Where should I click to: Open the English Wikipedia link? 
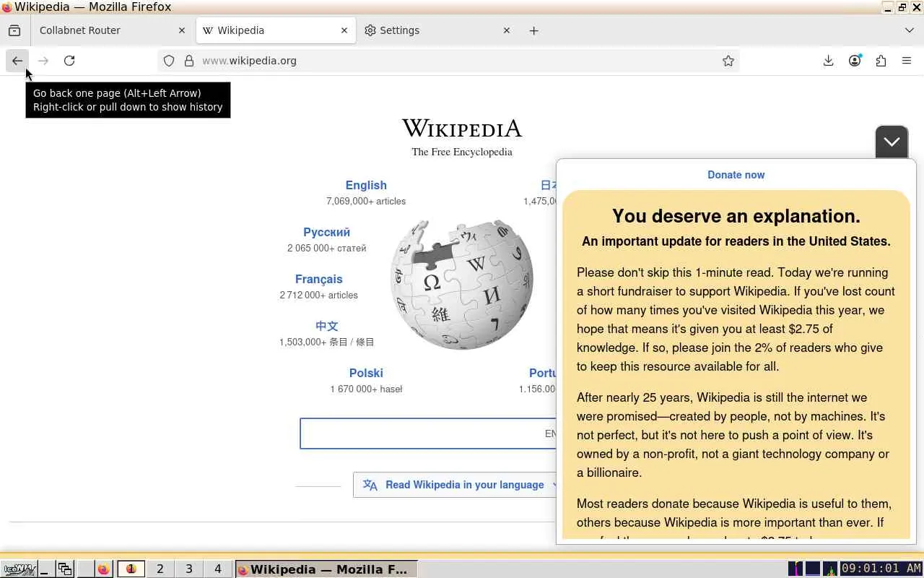(366, 186)
